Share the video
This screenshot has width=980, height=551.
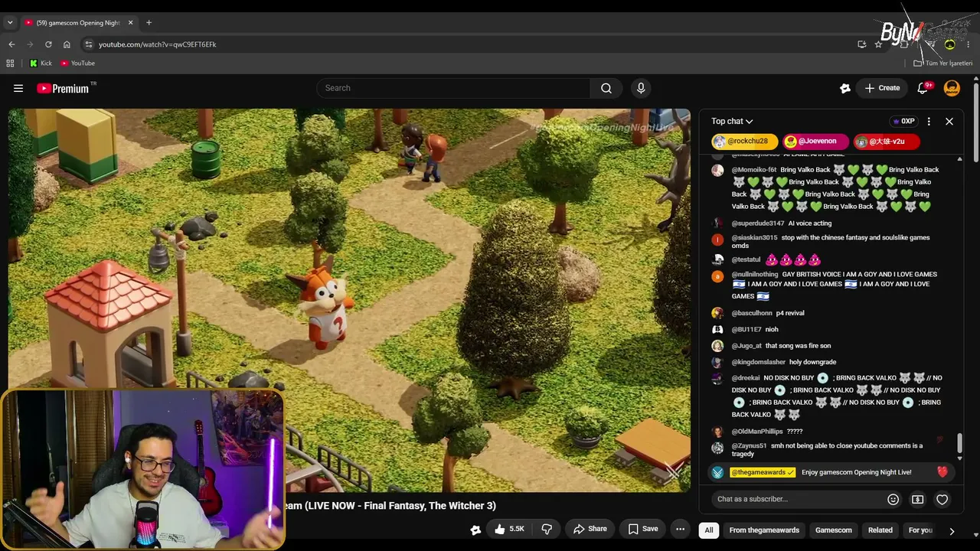pyautogui.click(x=590, y=529)
